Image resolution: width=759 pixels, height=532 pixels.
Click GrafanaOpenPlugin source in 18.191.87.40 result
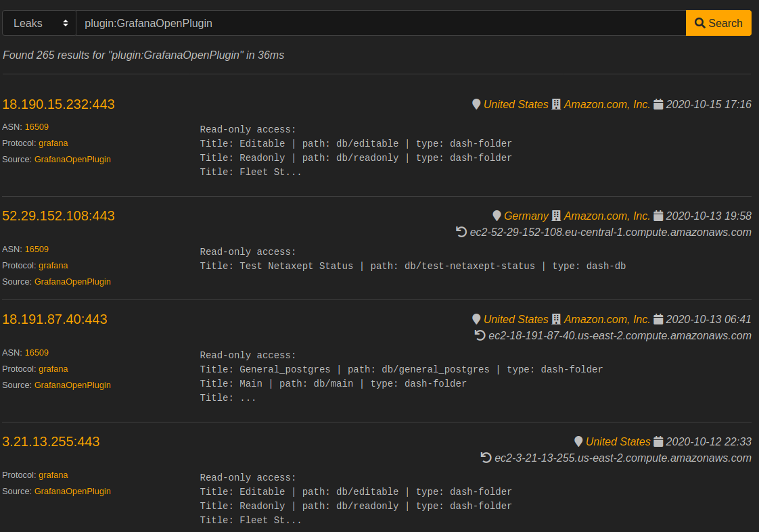(72, 385)
